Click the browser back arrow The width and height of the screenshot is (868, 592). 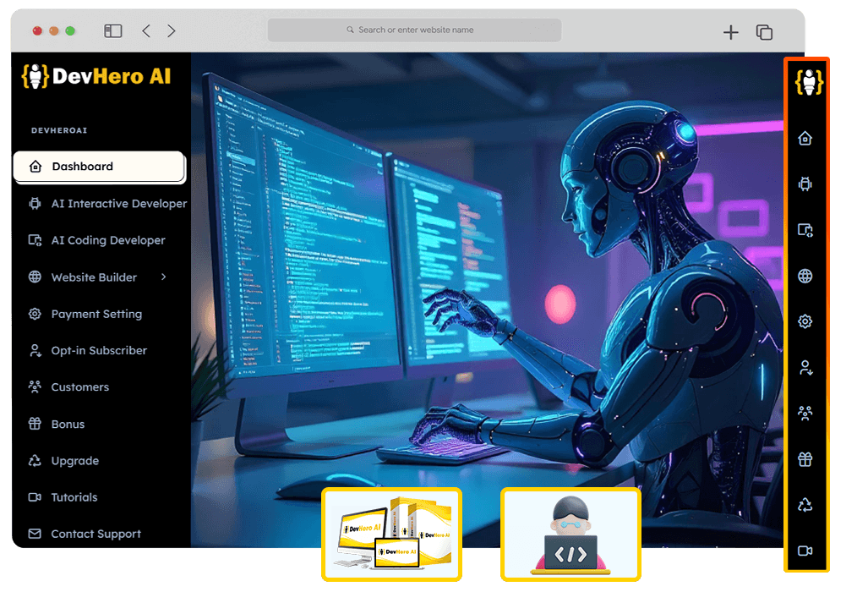pos(146,31)
